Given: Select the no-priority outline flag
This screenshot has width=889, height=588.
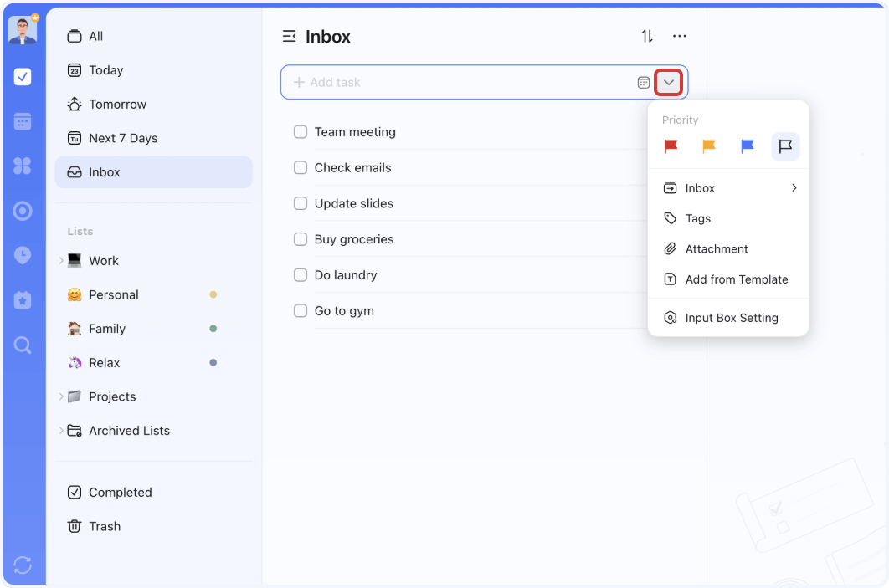Looking at the screenshot, I should click(x=785, y=146).
